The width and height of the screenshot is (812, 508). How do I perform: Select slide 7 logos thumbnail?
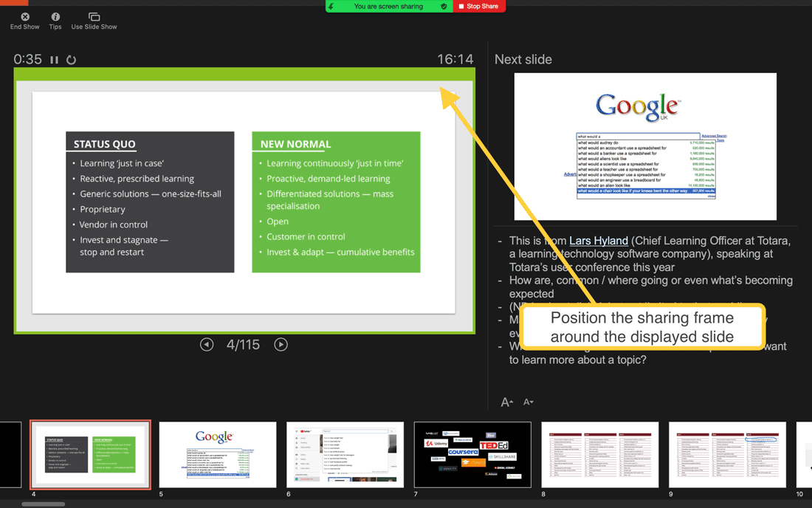472,455
